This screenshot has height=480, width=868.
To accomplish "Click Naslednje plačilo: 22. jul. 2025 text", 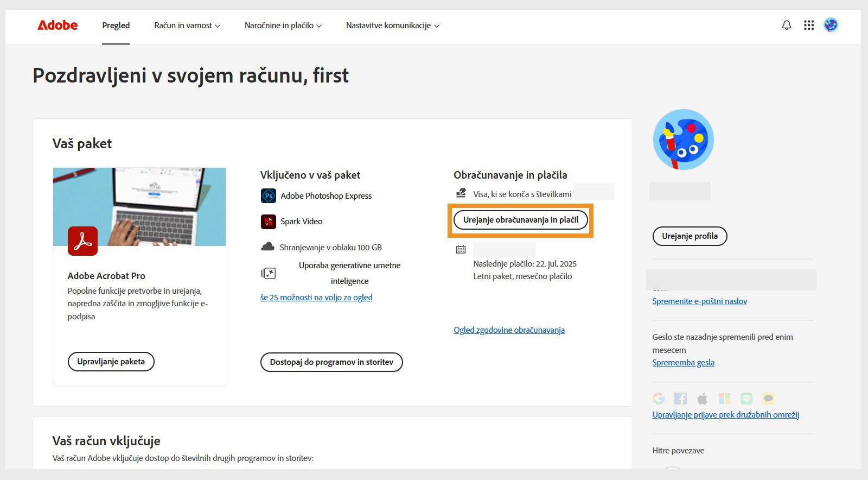I will tap(525, 264).
